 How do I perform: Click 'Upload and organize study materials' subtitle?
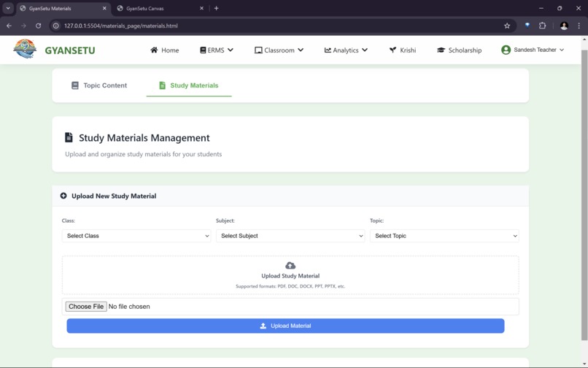pos(143,154)
